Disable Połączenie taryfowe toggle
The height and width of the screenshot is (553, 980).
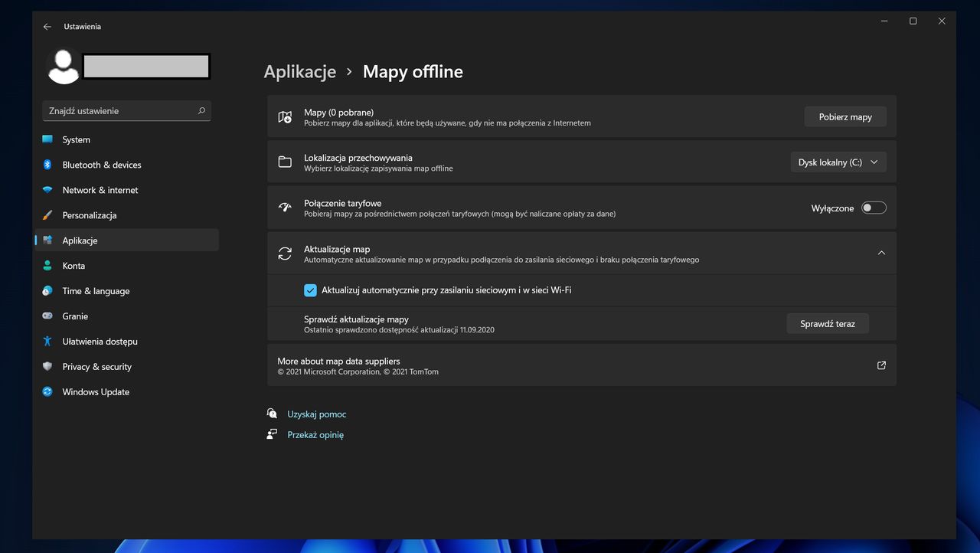873,208
